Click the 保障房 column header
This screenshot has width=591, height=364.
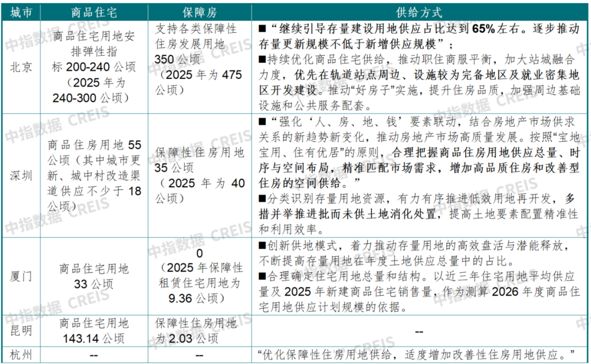[199, 13]
